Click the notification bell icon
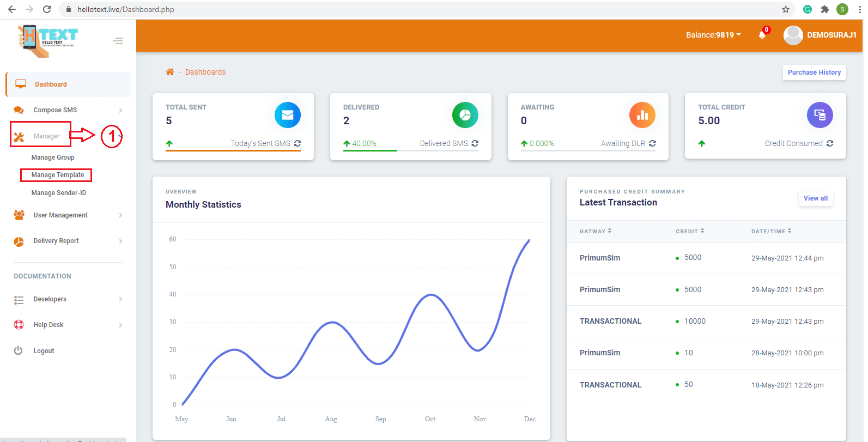 pyautogui.click(x=762, y=35)
